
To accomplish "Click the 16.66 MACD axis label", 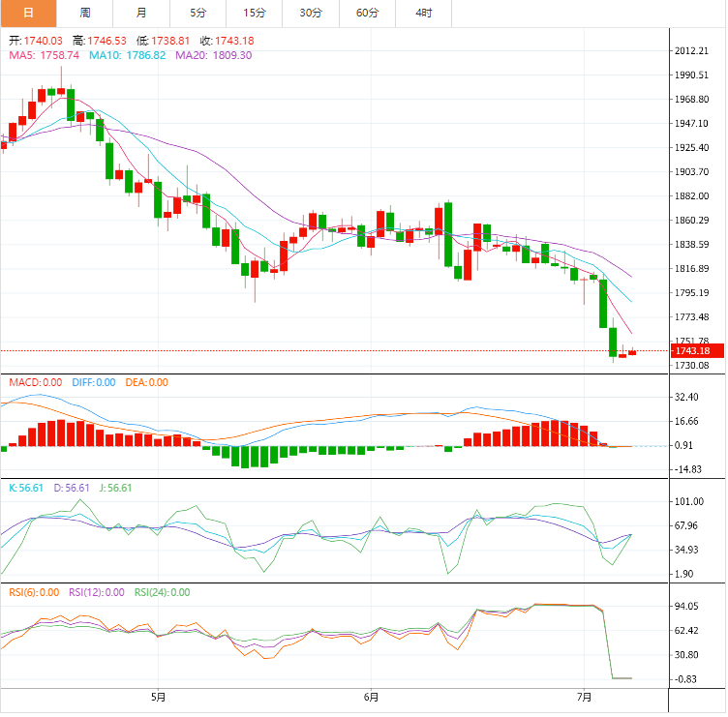I will point(686,421).
